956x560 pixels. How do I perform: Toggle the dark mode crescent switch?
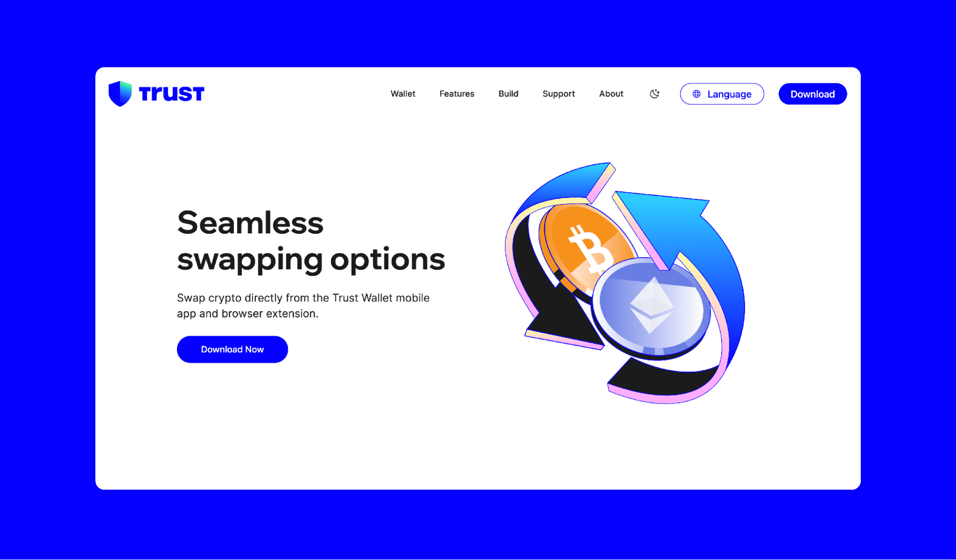tap(653, 93)
